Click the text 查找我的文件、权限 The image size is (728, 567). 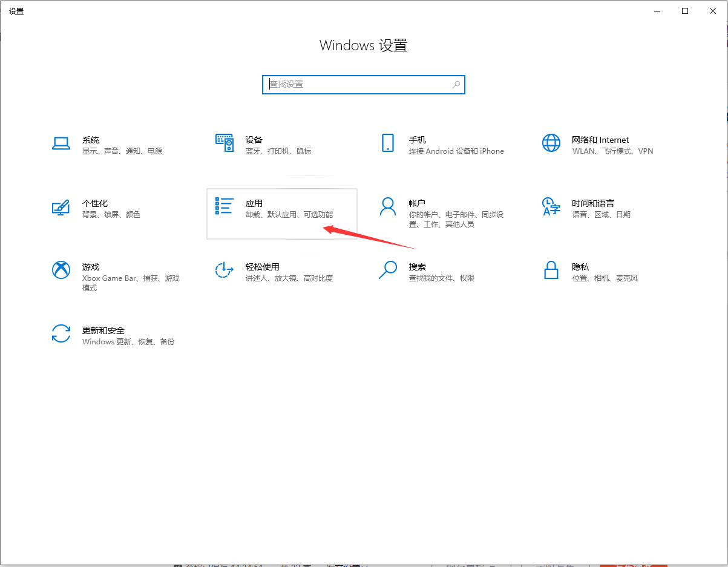click(442, 278)
